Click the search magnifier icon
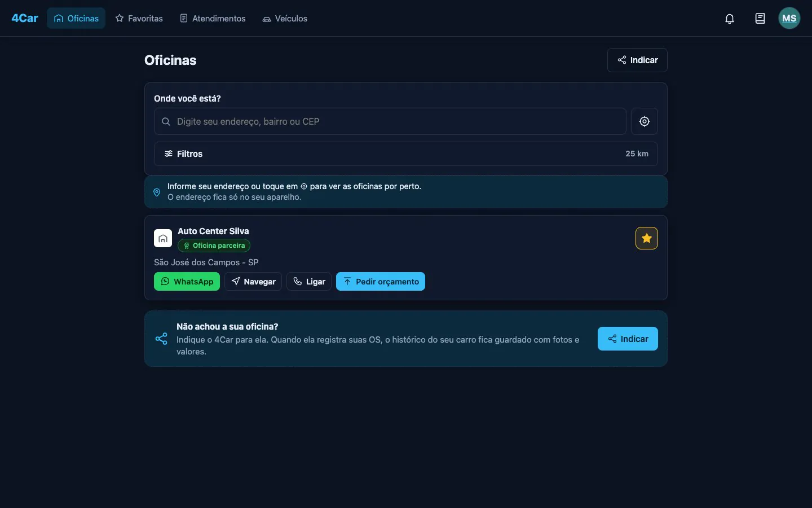The image size is (812, 508). (x=166, y=121)
